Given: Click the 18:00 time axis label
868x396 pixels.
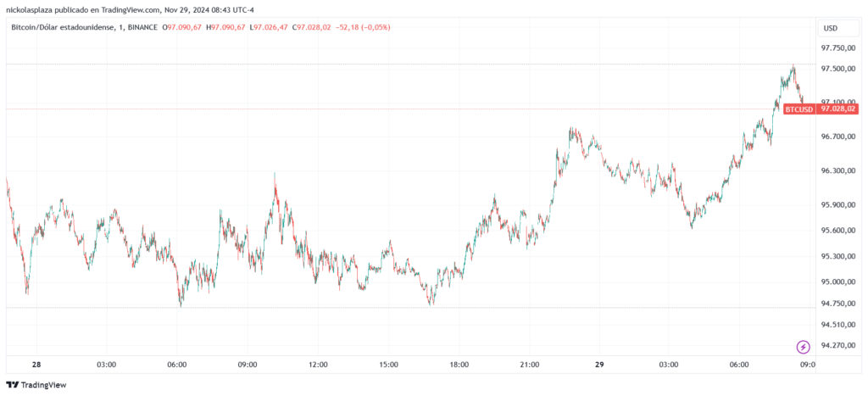Looking at the screenshot, I should 459,365.
